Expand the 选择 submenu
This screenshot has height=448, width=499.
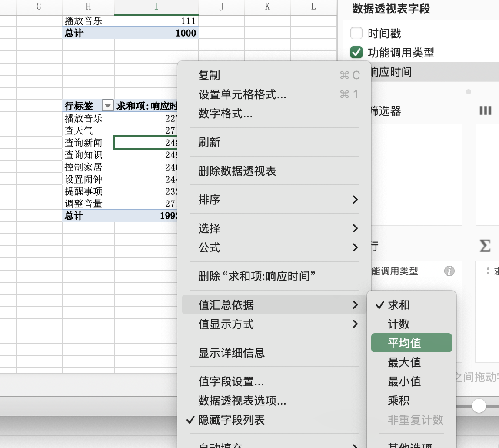[274, 228]
